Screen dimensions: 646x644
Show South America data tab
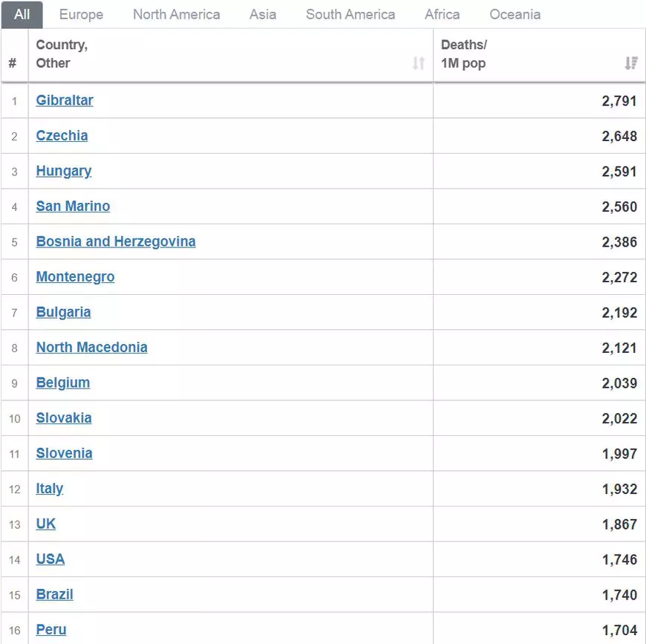[x=350, y=14]
